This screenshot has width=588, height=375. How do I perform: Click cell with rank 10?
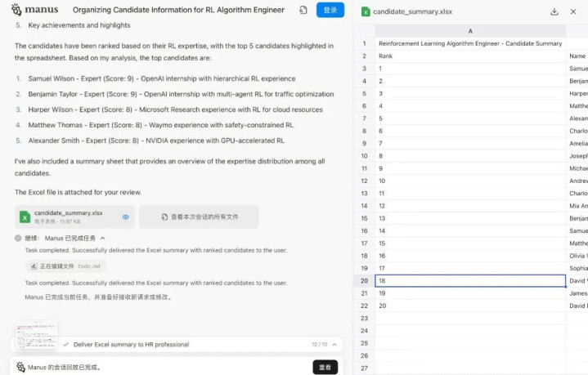pyautogui.click(x=470, y=181)
